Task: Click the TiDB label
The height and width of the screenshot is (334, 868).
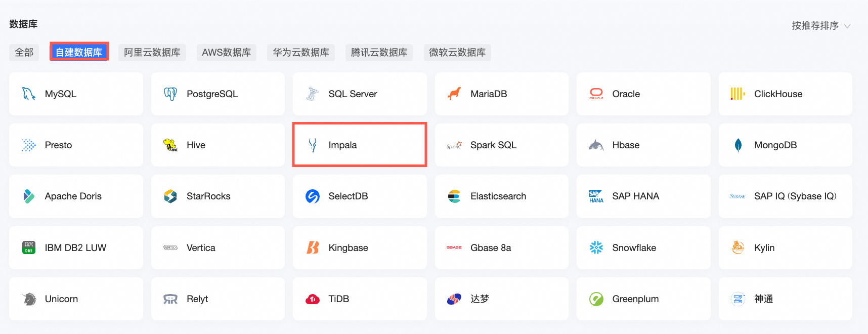Action: coord(339,299)
